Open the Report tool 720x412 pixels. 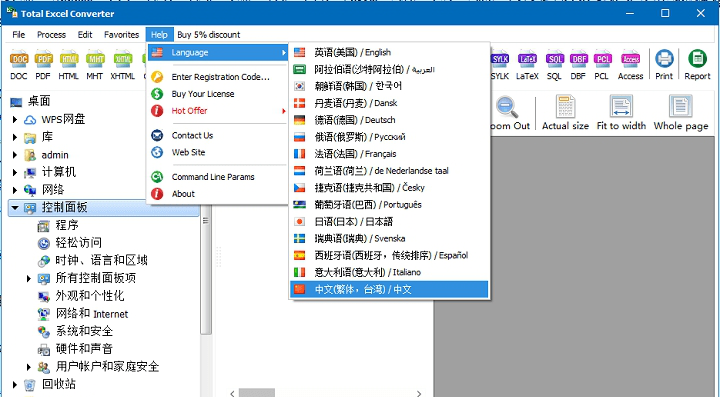697,65
